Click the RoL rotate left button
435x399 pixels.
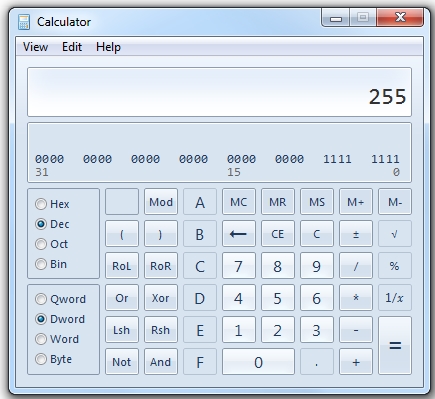click(x=122, y=266)
